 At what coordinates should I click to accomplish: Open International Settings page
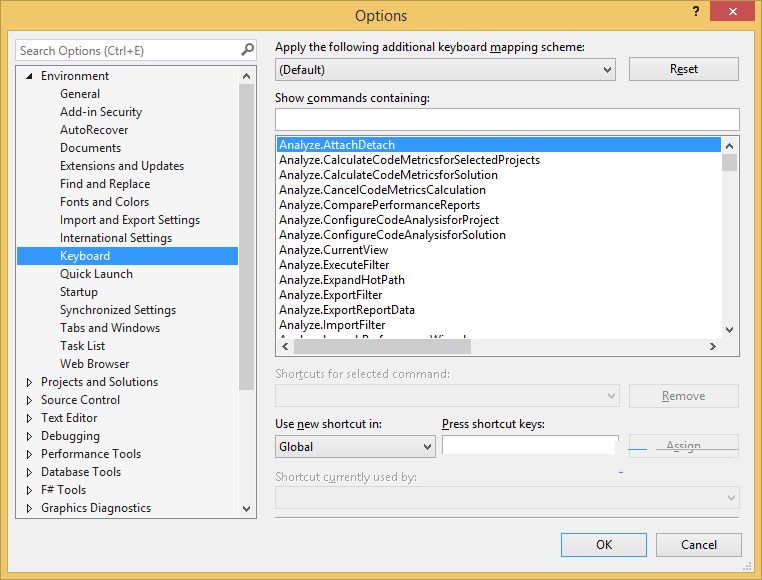point(116,238)
